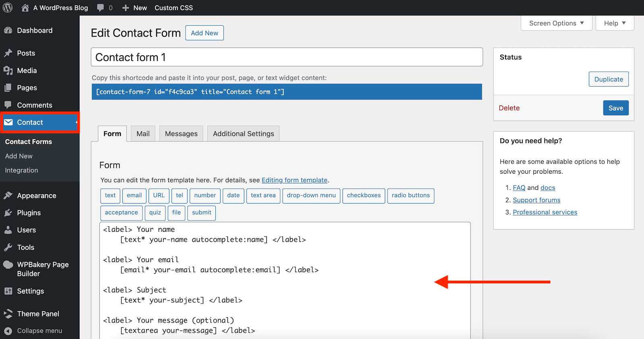Click the Tools wrench icon

pyautogui.click(x=8, y=247)
